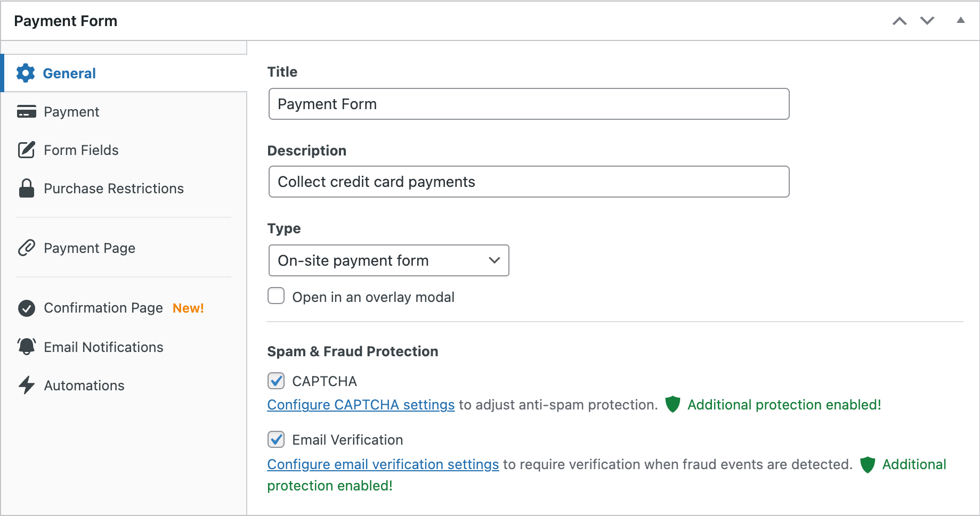Move Payment Form panel down
980x516 pixels.
coord(927,21)
